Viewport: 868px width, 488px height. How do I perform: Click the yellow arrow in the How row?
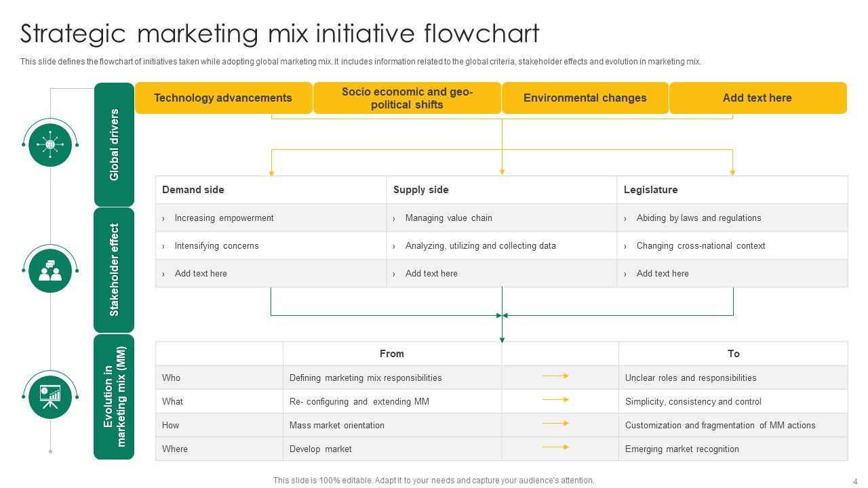tap(556, 424)
